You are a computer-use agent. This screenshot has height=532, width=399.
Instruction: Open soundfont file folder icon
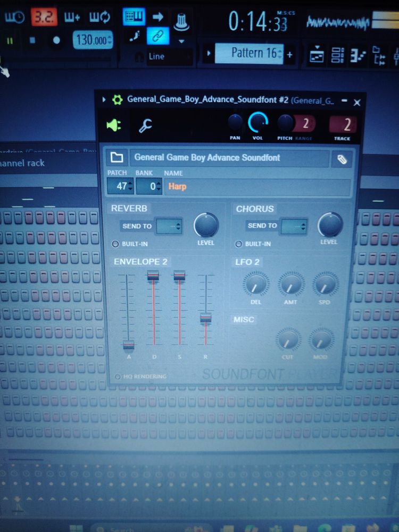tap(117, 157)
